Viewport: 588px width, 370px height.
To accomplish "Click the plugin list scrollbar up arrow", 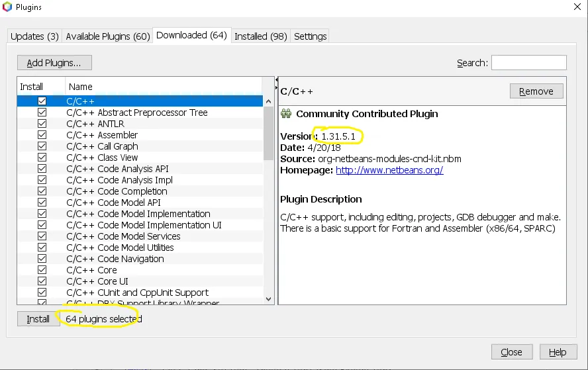I will [268, 101].
